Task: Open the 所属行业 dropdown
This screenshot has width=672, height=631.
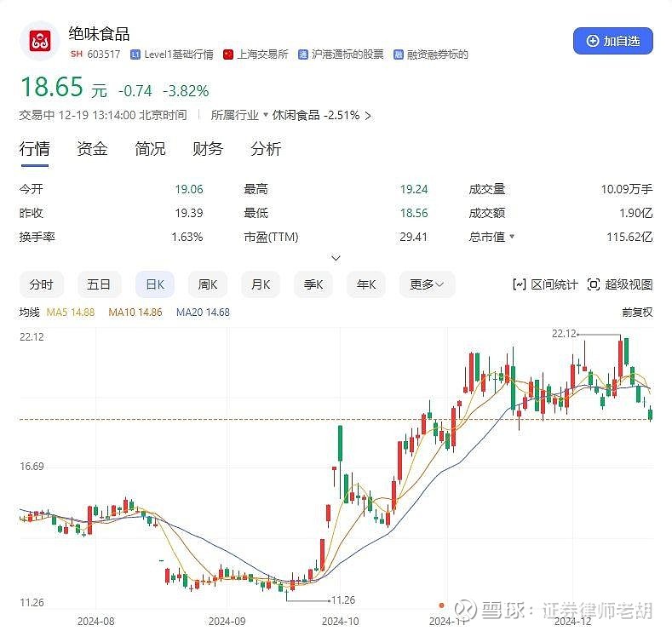Action: [239, 115]
